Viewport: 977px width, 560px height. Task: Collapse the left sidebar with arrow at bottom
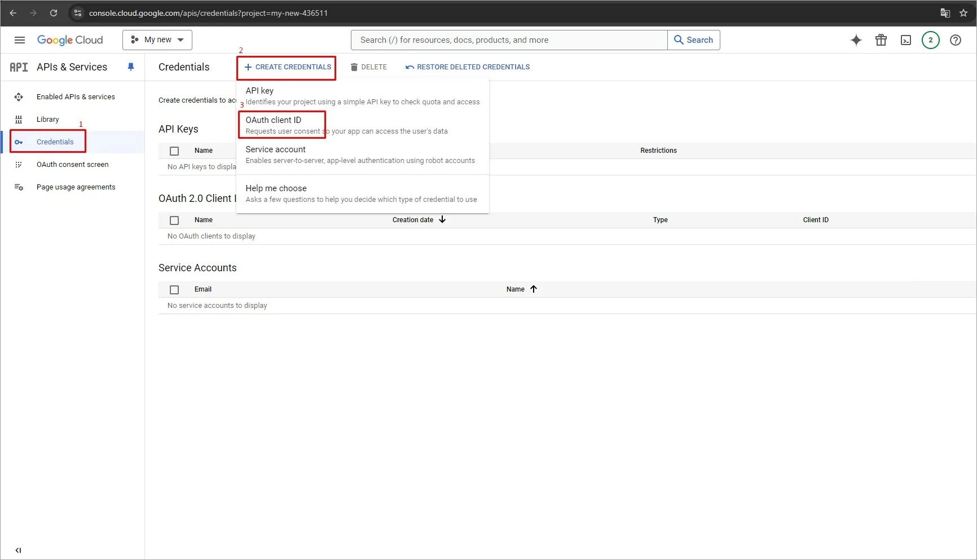pyautogui.click(x=18, y=550)
